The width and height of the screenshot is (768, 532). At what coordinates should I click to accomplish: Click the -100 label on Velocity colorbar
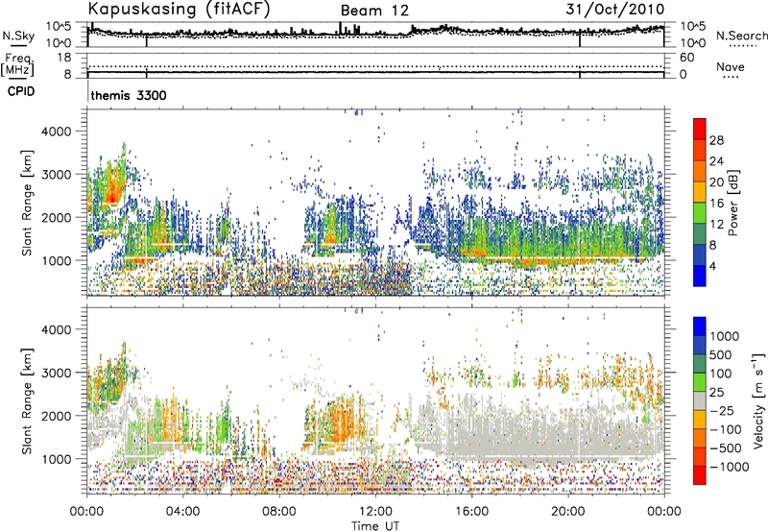726,429
